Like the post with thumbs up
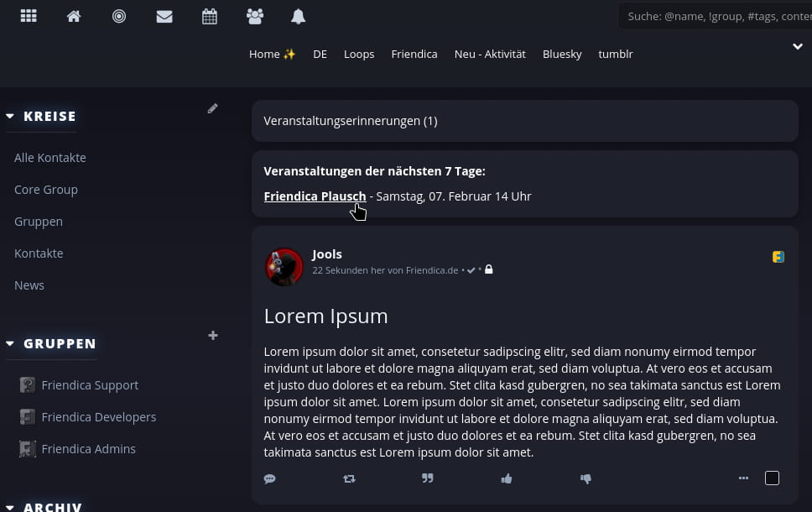This screenshot has height=512, width=812. tap(507, 478)
